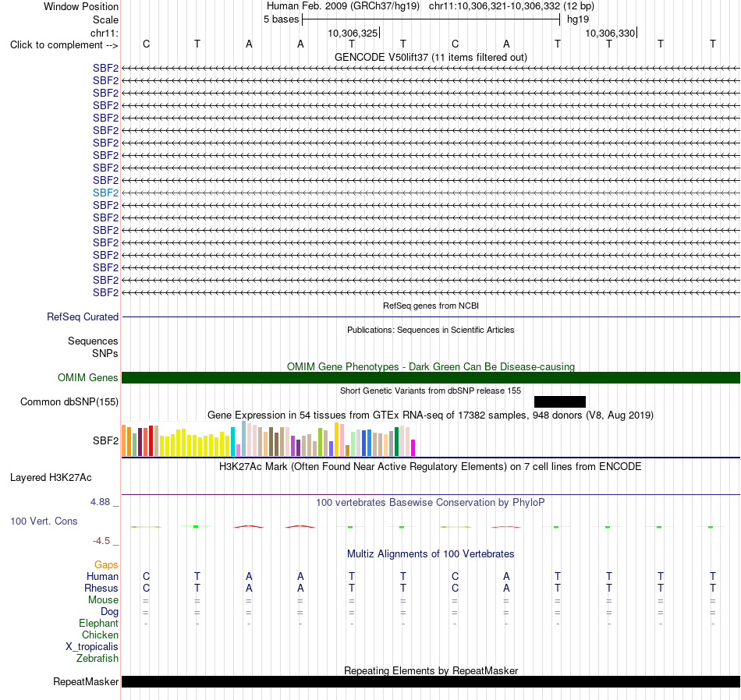Click the 'X_tropicalis' species label
The height and width of the screenshot is (700, 741).
92,647
